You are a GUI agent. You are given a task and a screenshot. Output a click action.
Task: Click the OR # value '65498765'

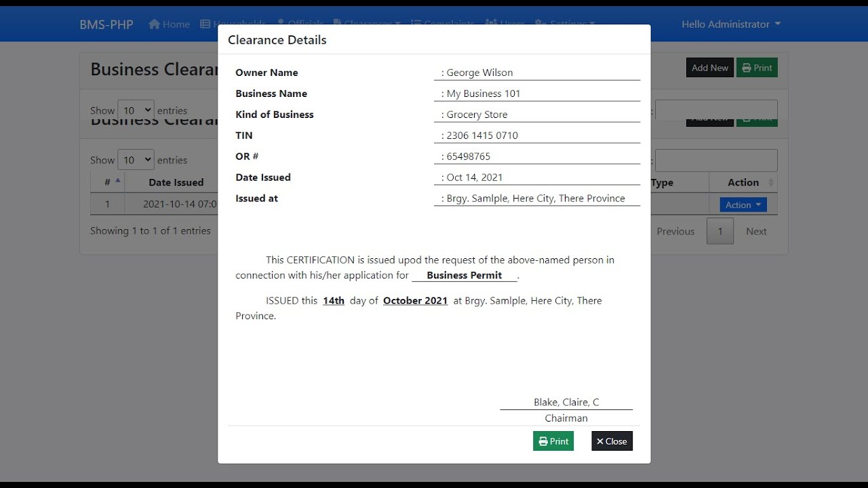469,157
